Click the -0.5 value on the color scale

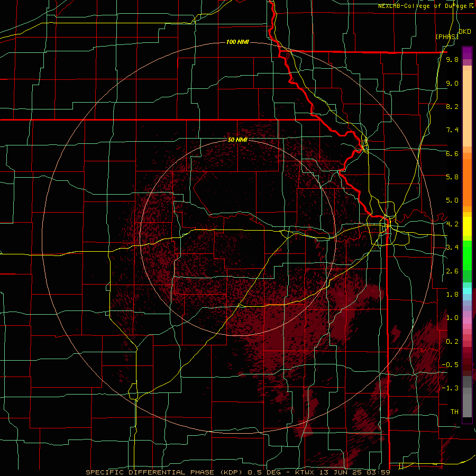coord(450,365)
